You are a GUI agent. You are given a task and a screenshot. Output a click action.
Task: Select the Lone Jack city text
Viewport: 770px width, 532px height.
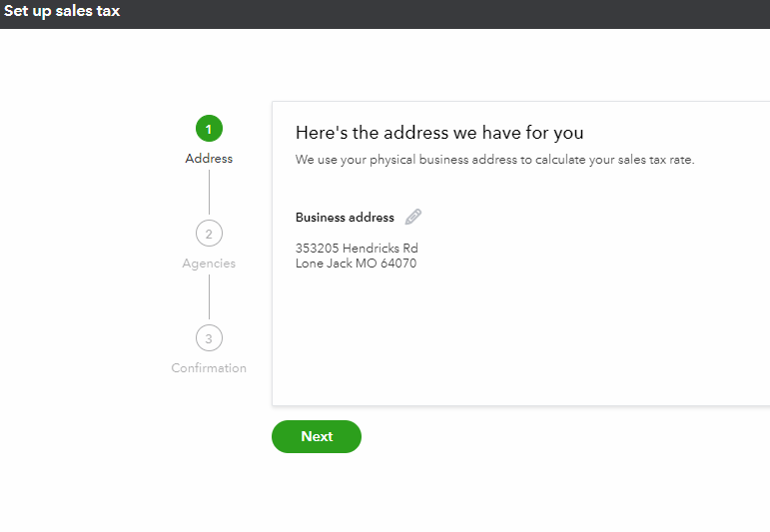(x=324, y=264)
